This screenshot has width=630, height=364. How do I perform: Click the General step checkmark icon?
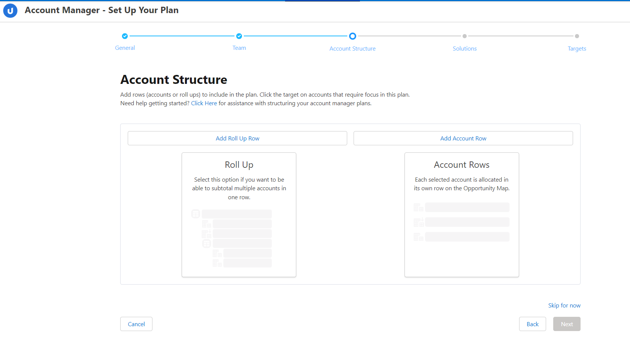[125, 36]
